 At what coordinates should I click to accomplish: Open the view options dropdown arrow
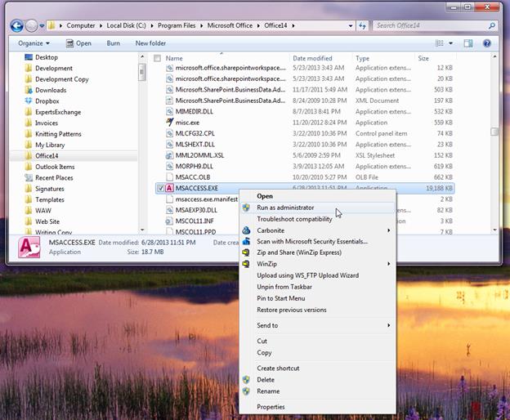coord(451,43)
